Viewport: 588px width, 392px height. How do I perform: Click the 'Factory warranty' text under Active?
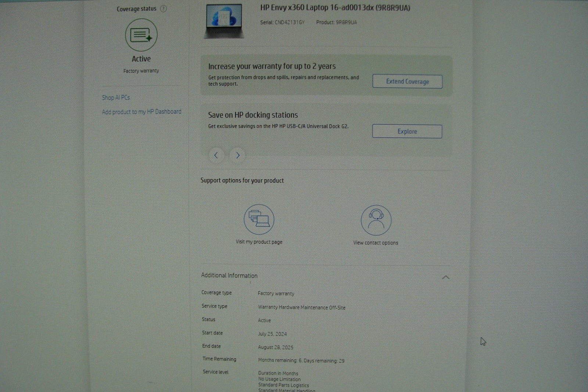[x=141, y=71]
